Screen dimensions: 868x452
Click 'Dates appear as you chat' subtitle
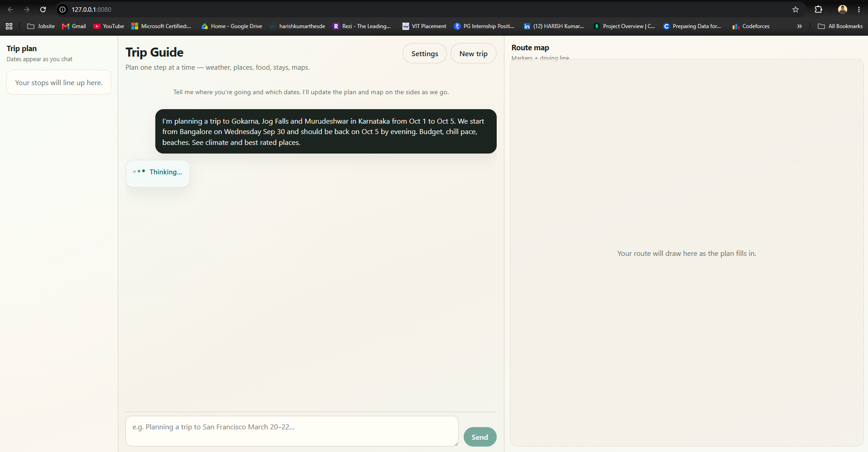pyautogui.click(x=39, y=59)
